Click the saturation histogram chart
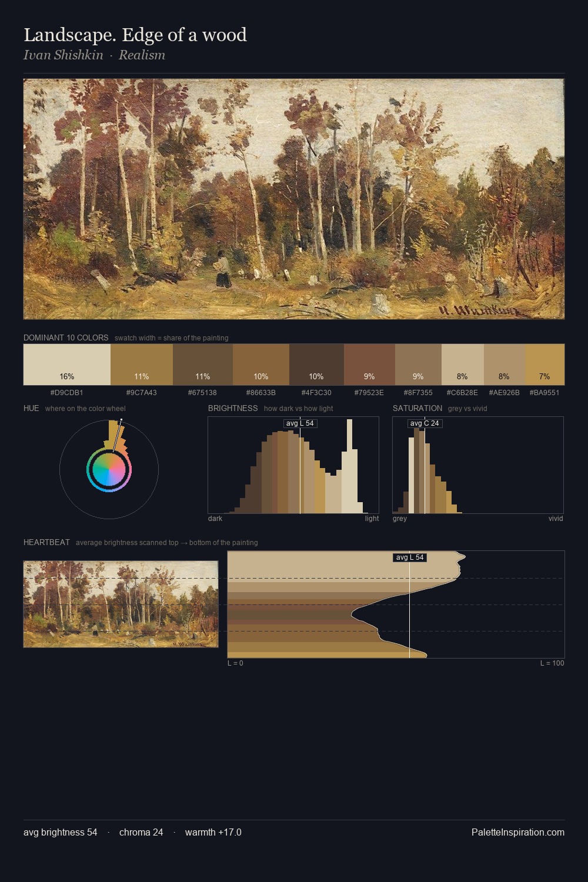588x882 pixels. point(478,465)
